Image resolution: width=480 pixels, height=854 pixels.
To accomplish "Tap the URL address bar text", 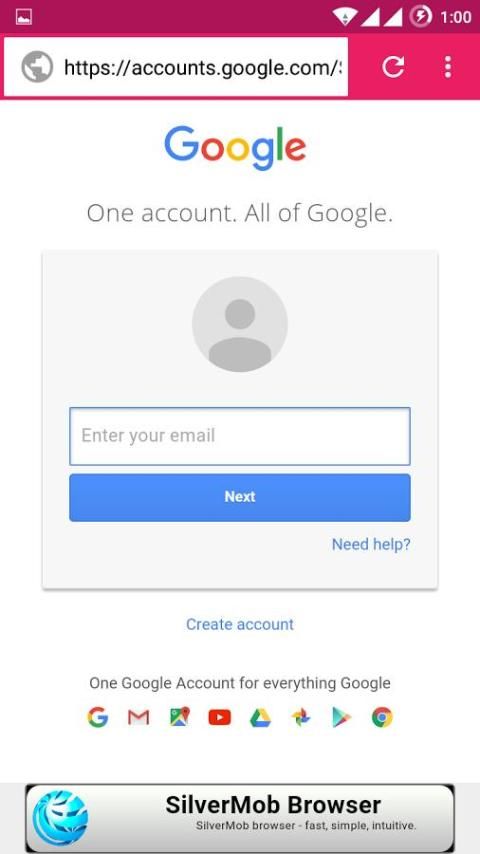I will click(x=203, y=68).
